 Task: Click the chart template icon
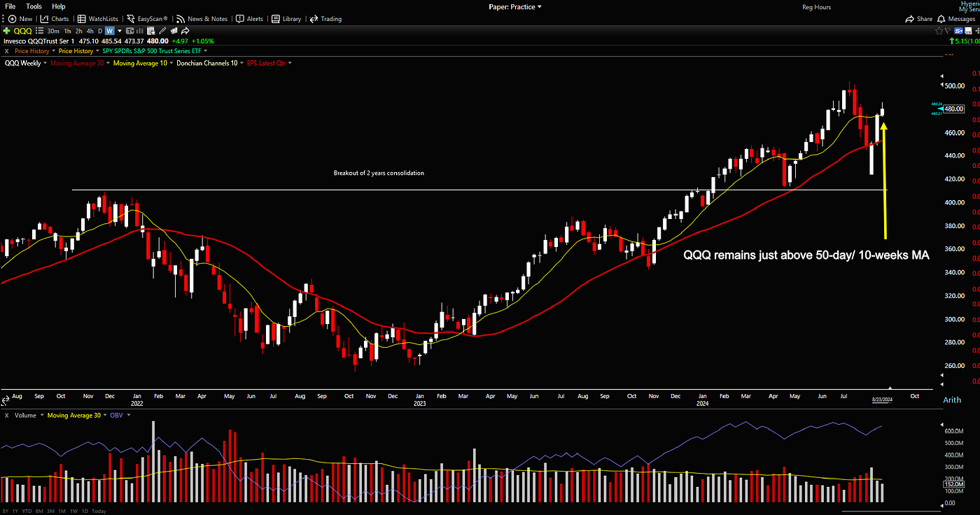coord(129,31)
